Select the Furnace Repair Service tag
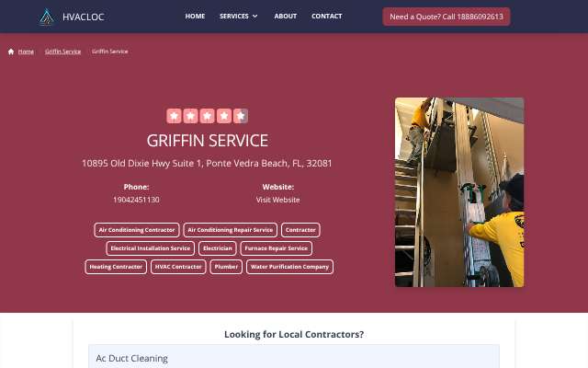588x368 pixels. click(277, 248)
